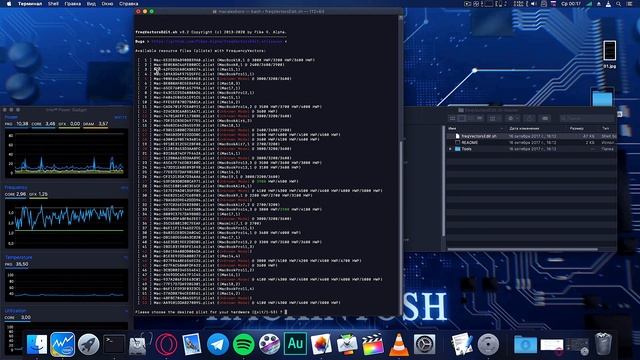Image resolution: width=640 pixels, height=360 pixels.
Task: Click the Finder horizontal scrollbar
Action: 522,249
